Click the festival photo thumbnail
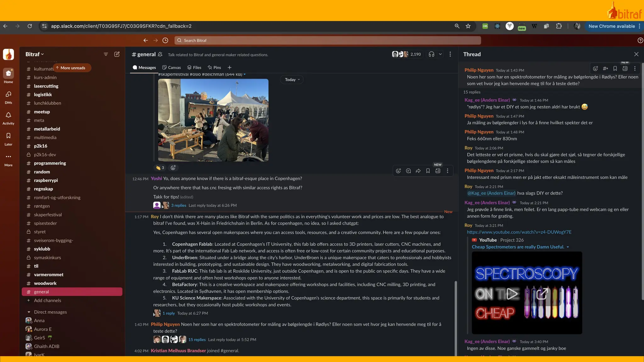This screenshot has height=362, width=644. point(213,120)
